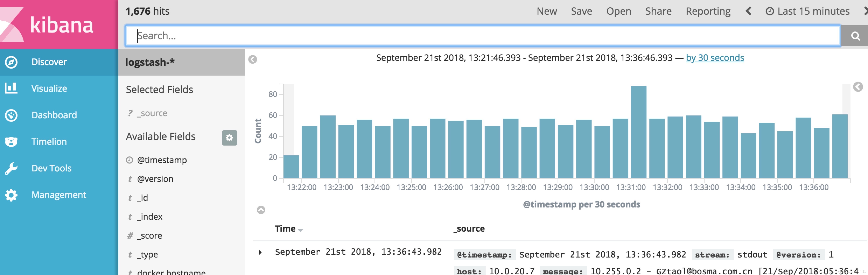Select Dashboard label in navigation
The width and height of the screenshot is (868, 275).
tap(54, 115)
